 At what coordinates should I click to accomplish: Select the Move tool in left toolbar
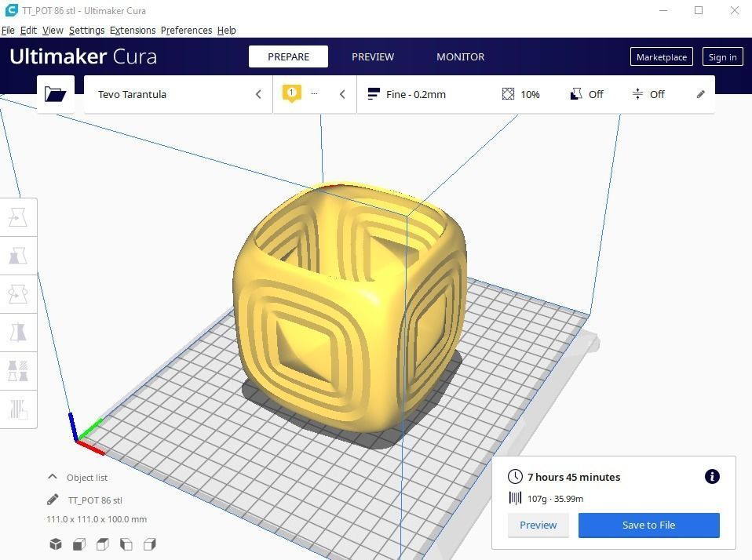click(18, 217)
